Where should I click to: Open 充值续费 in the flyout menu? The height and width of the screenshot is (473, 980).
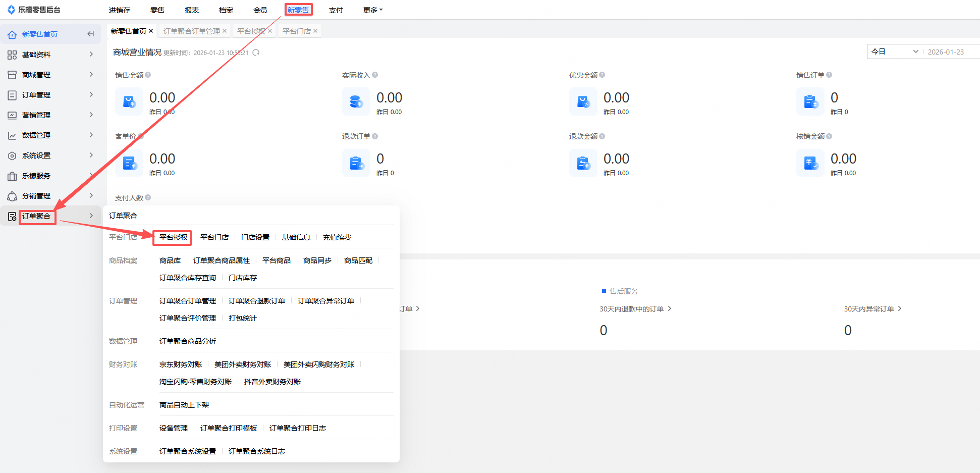click(x=337, y=237)
